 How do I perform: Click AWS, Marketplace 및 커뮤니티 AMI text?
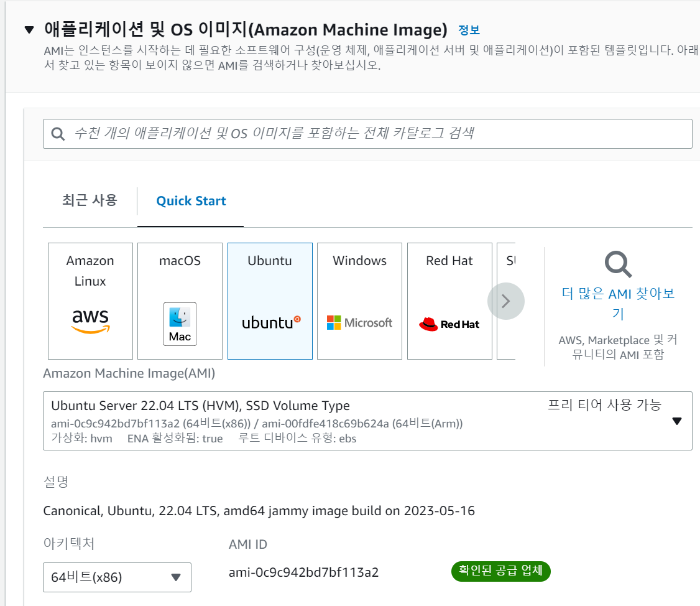pos(619,347)
